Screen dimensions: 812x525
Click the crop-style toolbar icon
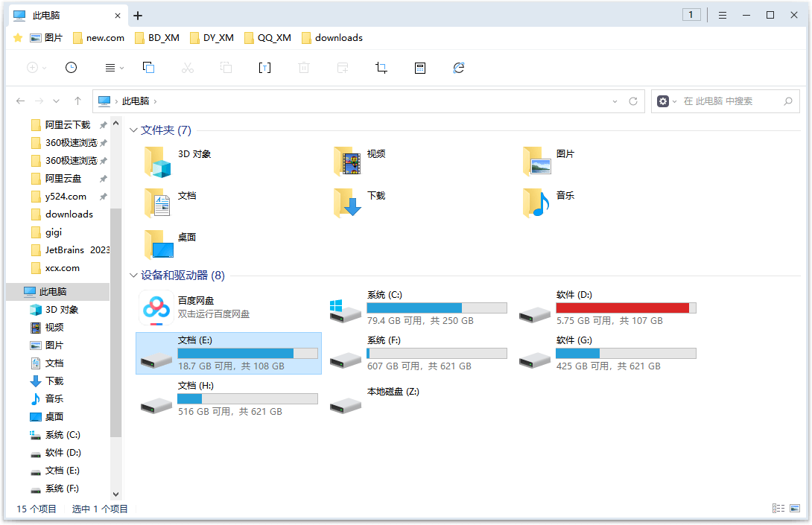coord(381,68)
